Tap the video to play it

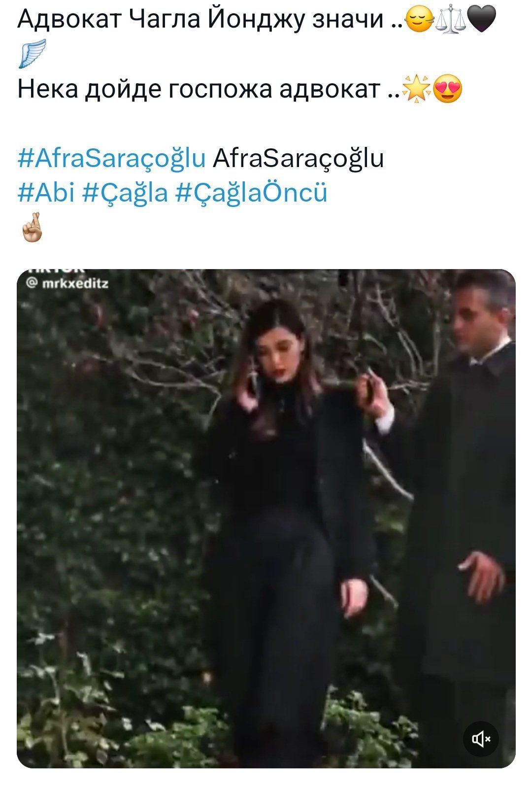266,518
